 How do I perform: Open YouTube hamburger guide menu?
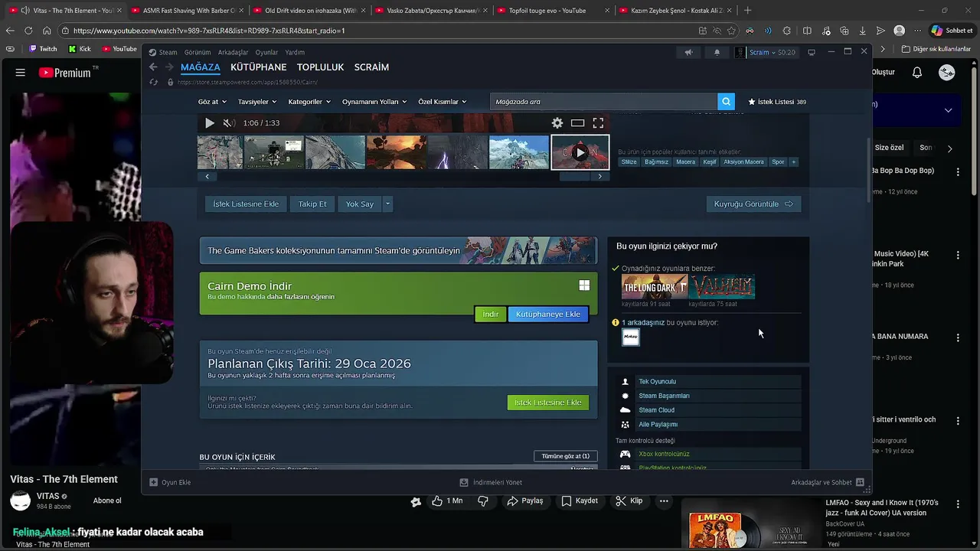[21, 73]
